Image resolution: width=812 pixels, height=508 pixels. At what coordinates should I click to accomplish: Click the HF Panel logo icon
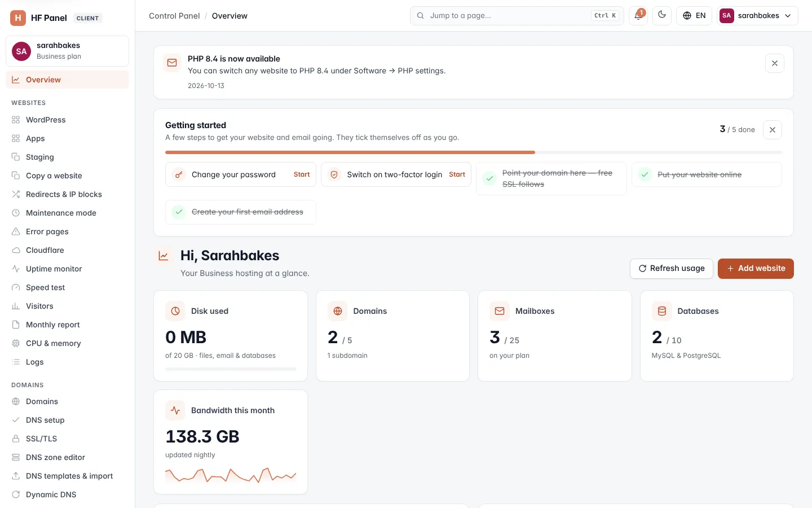[18, 18]
